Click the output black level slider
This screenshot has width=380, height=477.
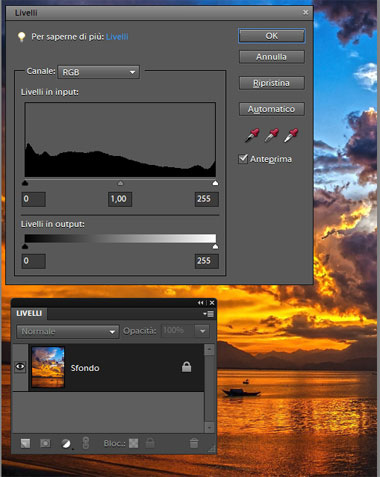[x=25, y=246]
